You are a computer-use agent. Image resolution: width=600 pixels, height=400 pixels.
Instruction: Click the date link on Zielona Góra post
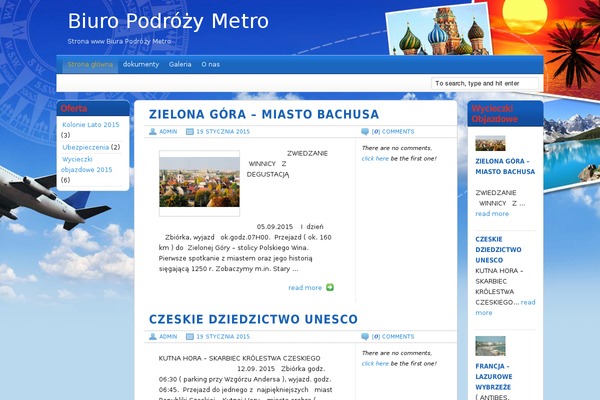(x=223, y=132)
